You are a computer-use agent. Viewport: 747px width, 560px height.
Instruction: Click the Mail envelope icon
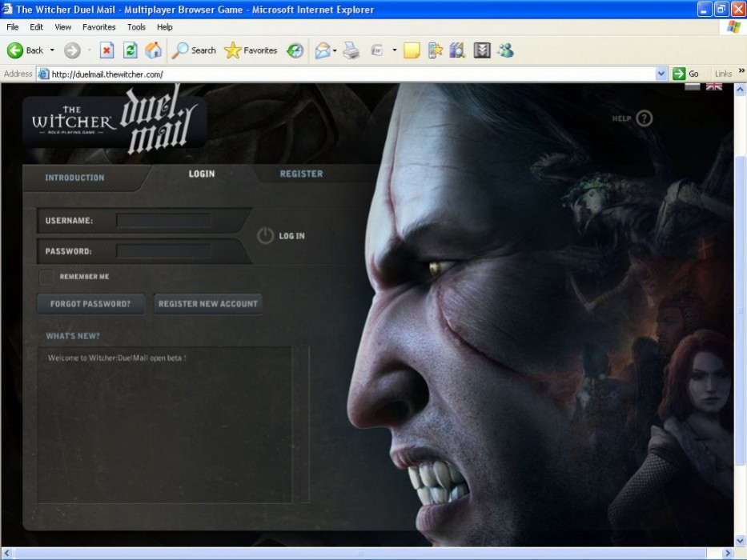click(323, 50)
